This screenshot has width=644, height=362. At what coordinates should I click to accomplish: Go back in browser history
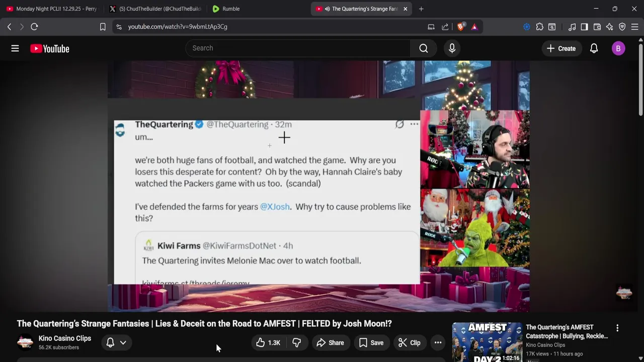9,27
